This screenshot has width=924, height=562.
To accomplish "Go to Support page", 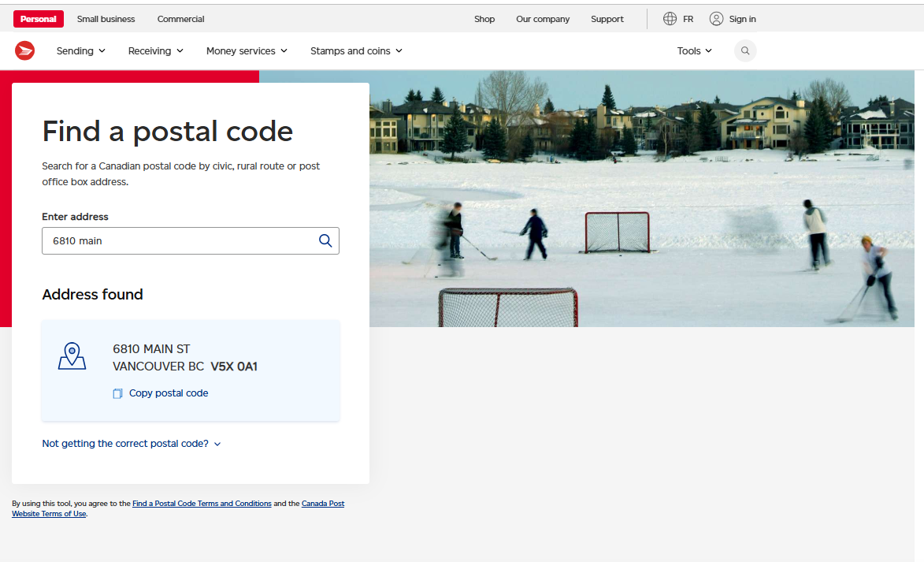I will tap(607, 19).
